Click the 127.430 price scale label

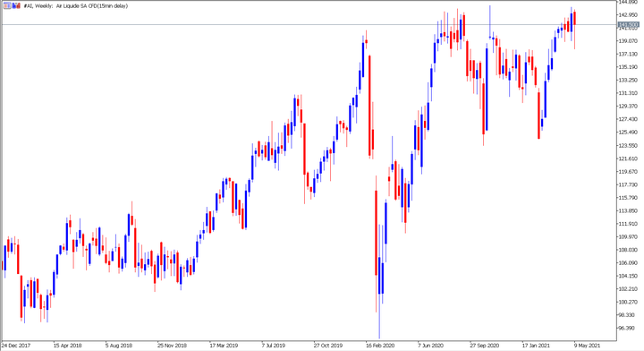(629, 119)
